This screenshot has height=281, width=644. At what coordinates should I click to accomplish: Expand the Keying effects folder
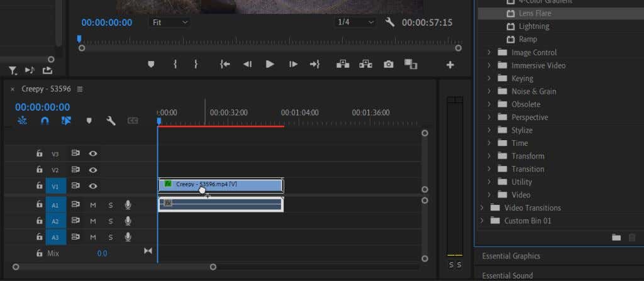coord(489,79)
